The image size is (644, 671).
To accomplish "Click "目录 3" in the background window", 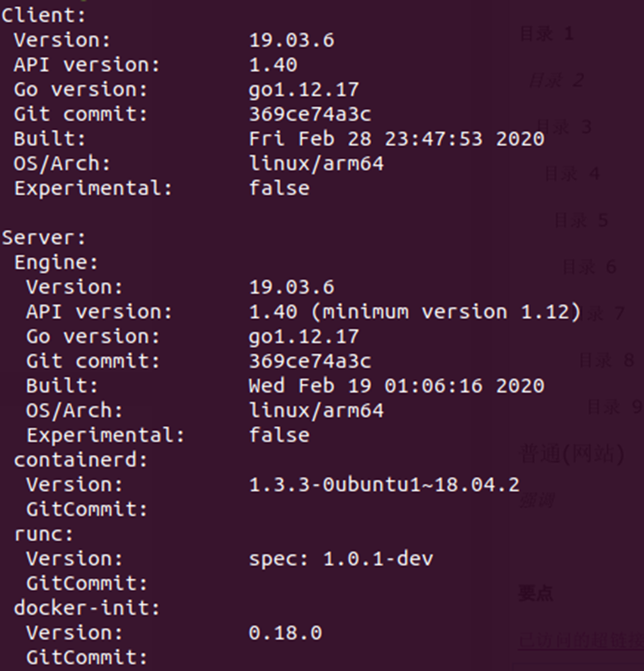I will 564,126.
